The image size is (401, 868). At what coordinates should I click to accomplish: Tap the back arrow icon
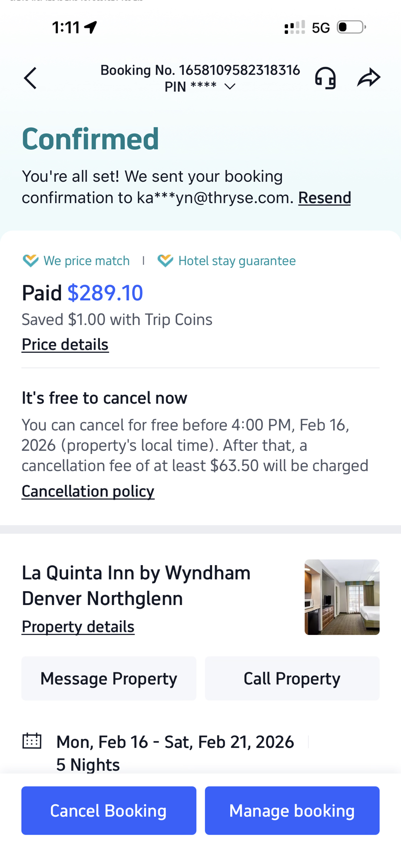(x=30, y=78)
